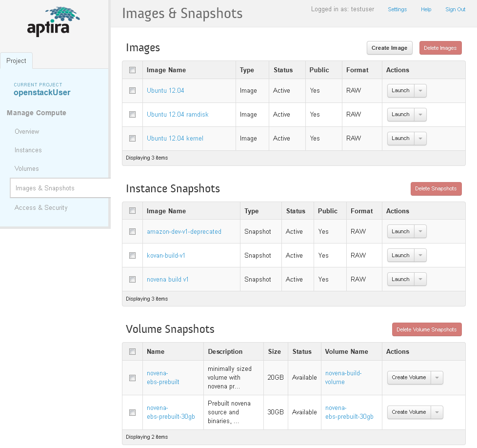Expand actions dropdown for amazon-dev-v1-deprecated

coord(420,232)
